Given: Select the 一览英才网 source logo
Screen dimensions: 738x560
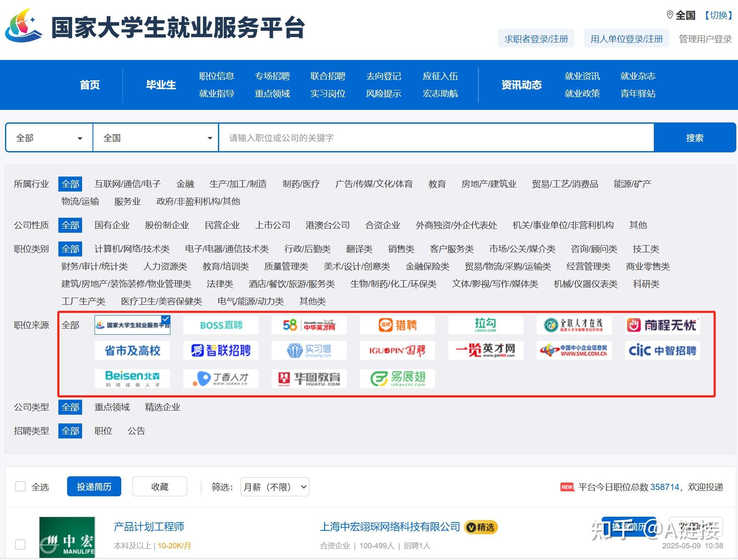Looking at the screenshot, I should (486, 351).
